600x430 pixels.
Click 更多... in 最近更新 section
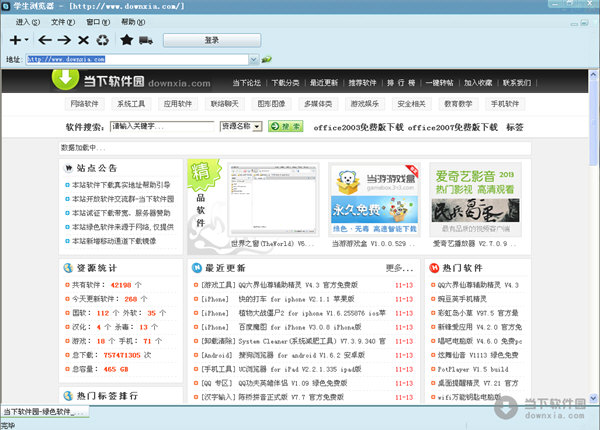[399, 269]
